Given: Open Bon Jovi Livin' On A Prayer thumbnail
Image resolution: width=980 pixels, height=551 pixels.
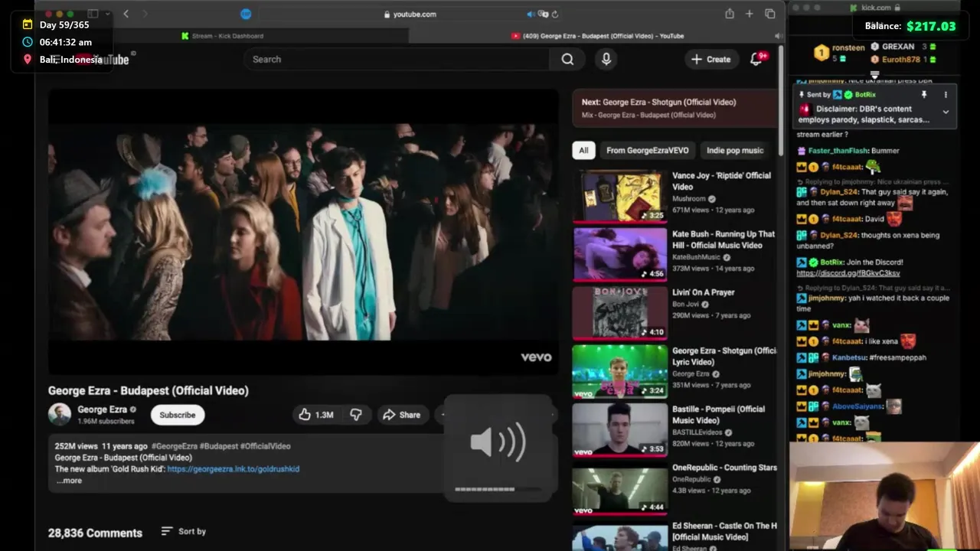Looking at the screenshot, I should click(620, 312).
